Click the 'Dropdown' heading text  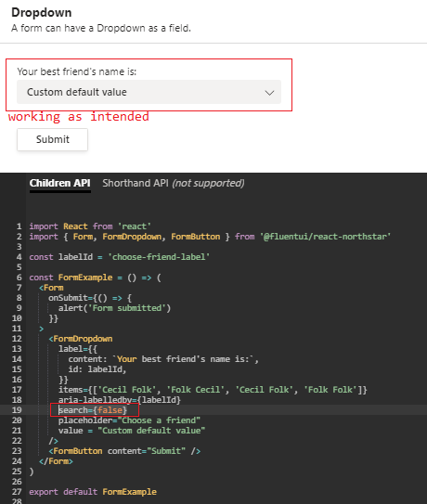point(42,13)
